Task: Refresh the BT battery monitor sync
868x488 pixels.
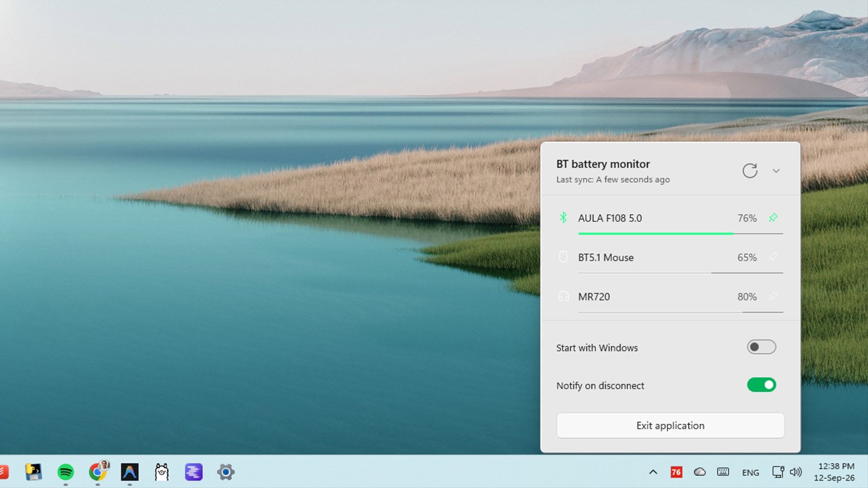Action: click(750, 170)
